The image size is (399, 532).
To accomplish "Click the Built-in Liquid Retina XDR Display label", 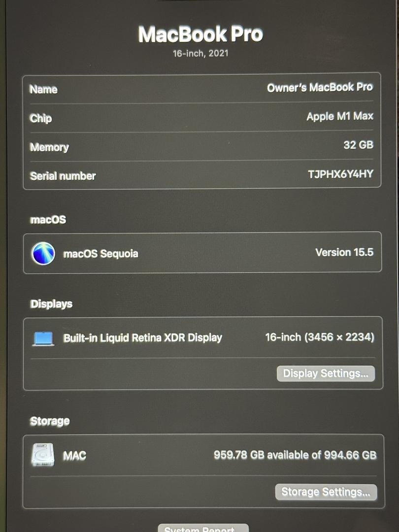I will pyautogui.click(x=142, y=338).
